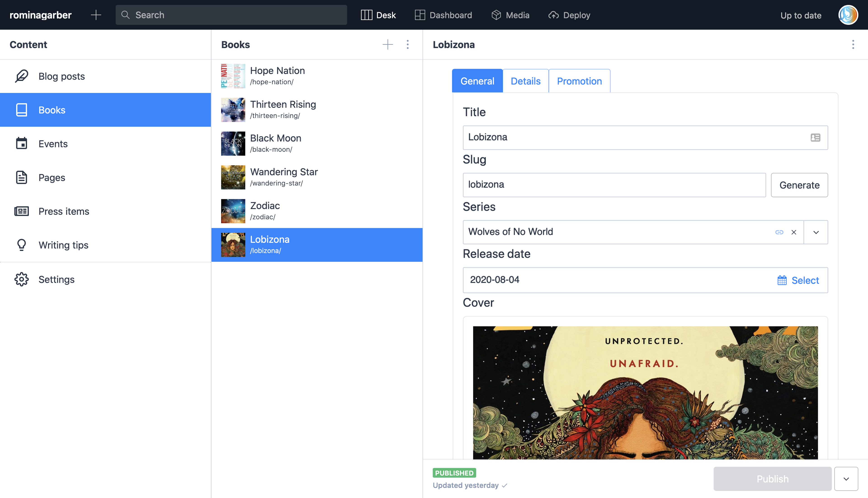868x498 pixels.
Task: Click the link icon in Series field
Action: 779,232
